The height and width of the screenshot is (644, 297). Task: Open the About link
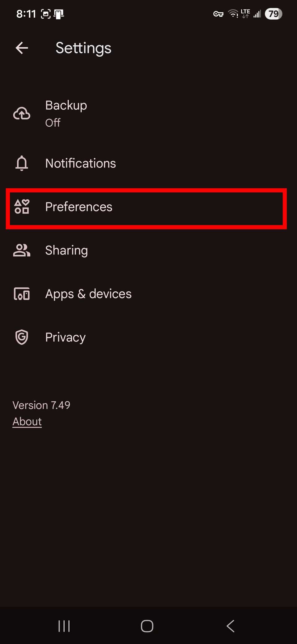(27, 421)
